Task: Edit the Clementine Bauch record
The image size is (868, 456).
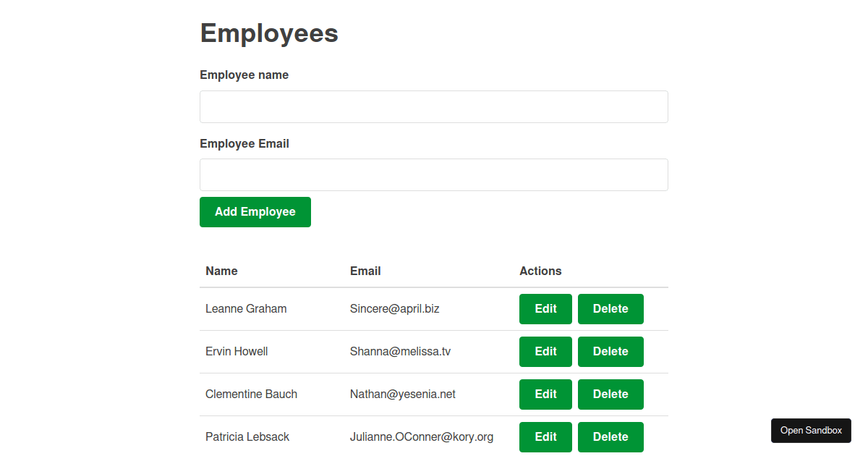Action: (x=545, y=394)
